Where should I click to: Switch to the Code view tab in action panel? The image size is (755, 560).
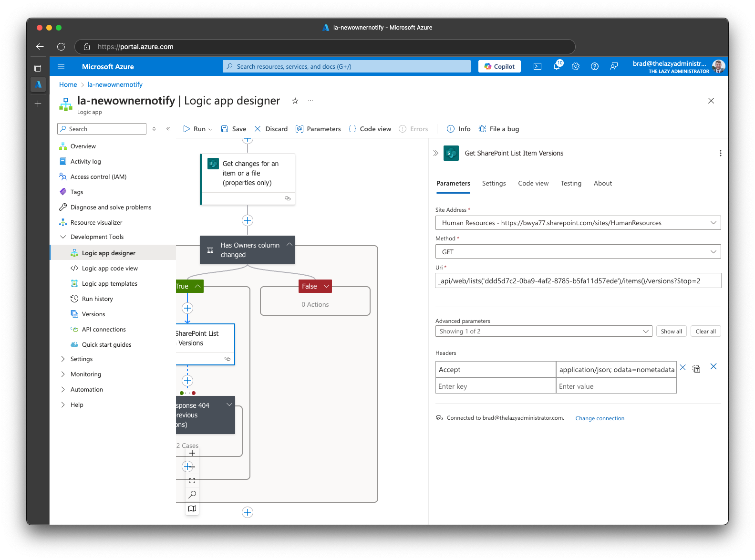(x=533, y=183)
